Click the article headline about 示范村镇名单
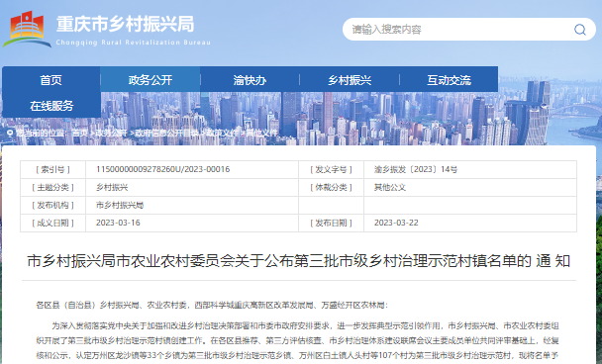This screenshot has width=602, height=364. (299, 261)
